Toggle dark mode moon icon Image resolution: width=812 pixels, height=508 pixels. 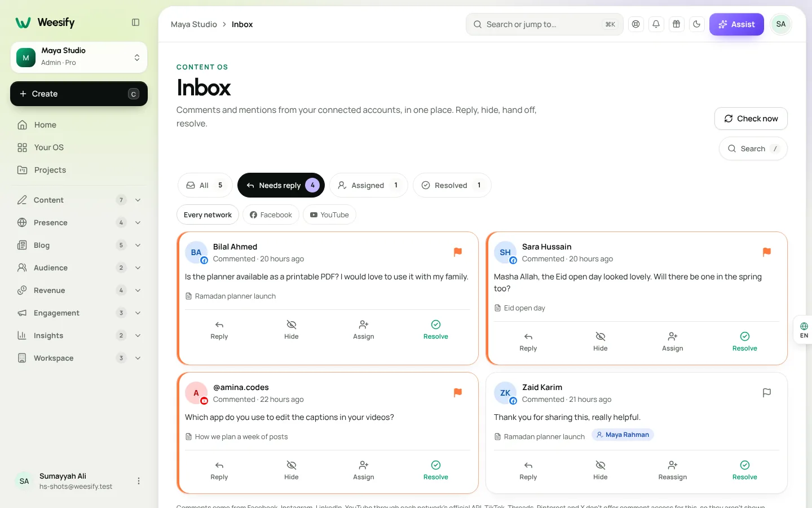pos(697,24)
